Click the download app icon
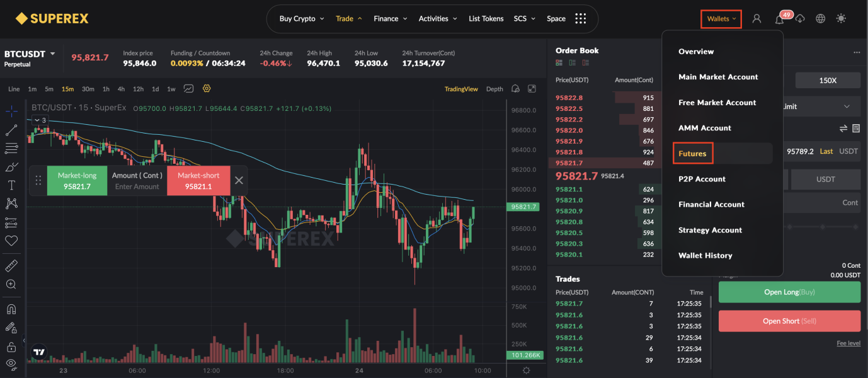868x378 pixels. [800, 19]
